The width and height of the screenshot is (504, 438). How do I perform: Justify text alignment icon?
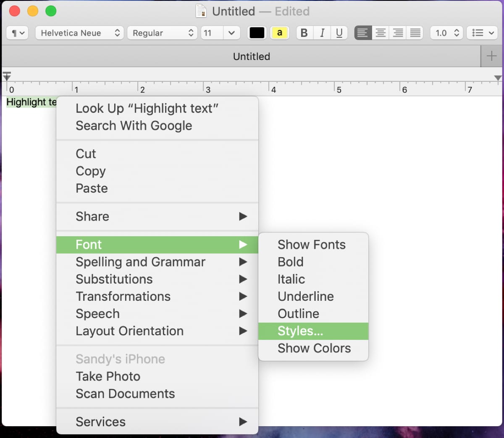click(x=415, y=33)
